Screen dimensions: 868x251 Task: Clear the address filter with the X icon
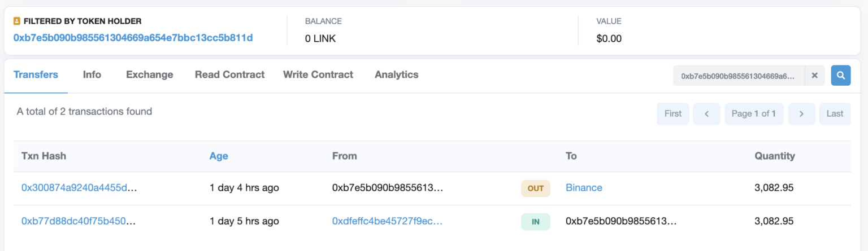click(x=815, y=75)
